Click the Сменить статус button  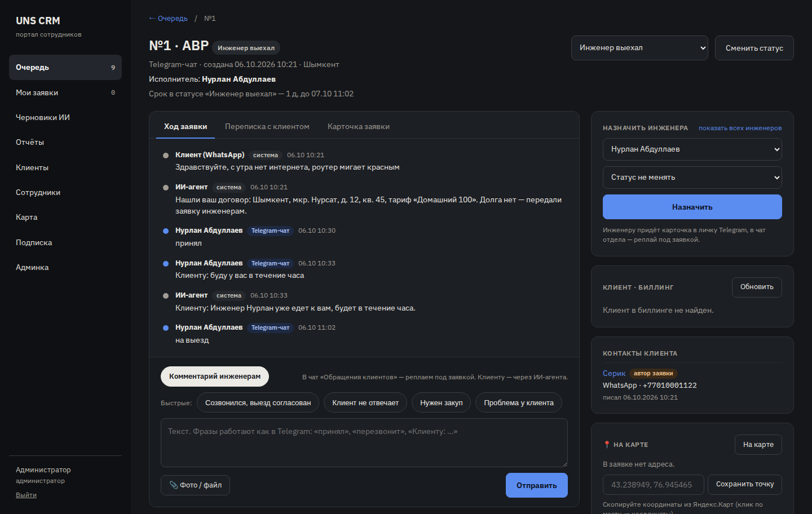click(x=754, y=48)
